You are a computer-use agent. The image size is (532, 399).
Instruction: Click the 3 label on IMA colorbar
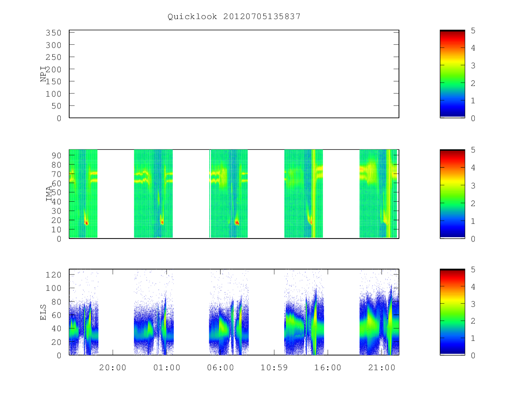(473, 185)
